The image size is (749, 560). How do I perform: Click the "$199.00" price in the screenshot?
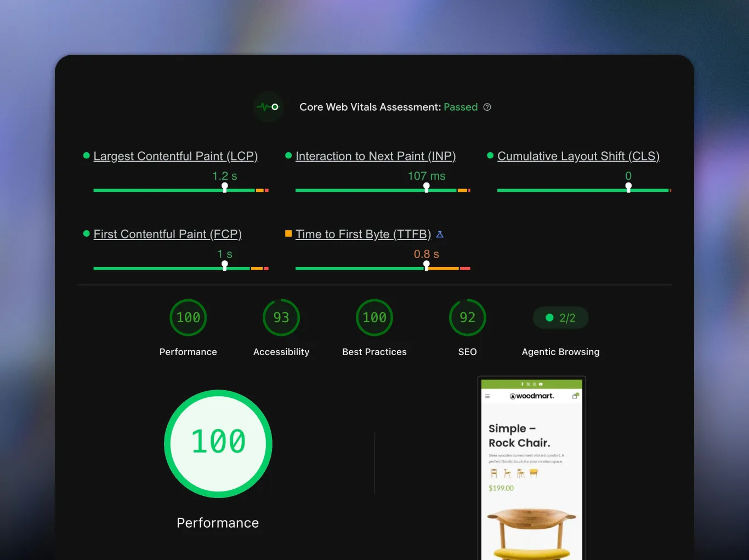tap(501, 488)
